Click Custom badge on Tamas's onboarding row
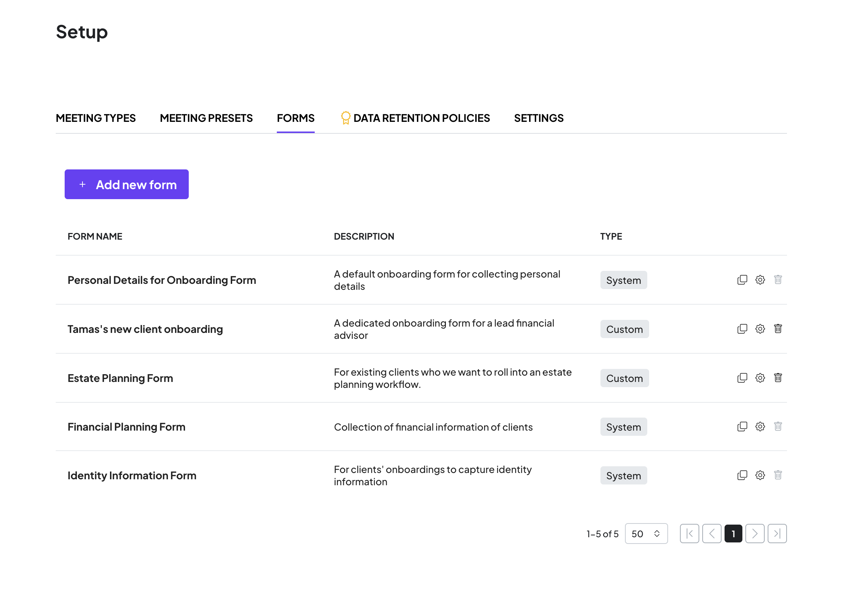Image resolution: width=865 pixels, height=616 pixels. 625,329
